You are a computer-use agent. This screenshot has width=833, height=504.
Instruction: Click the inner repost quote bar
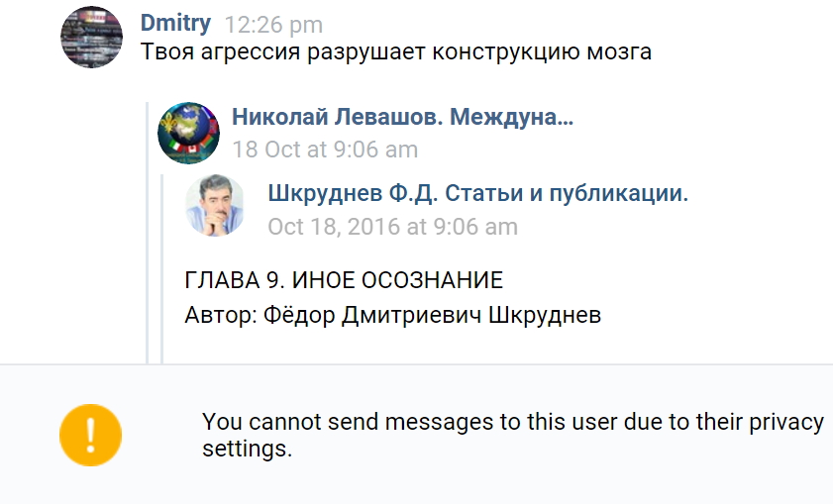coord(162,268)
